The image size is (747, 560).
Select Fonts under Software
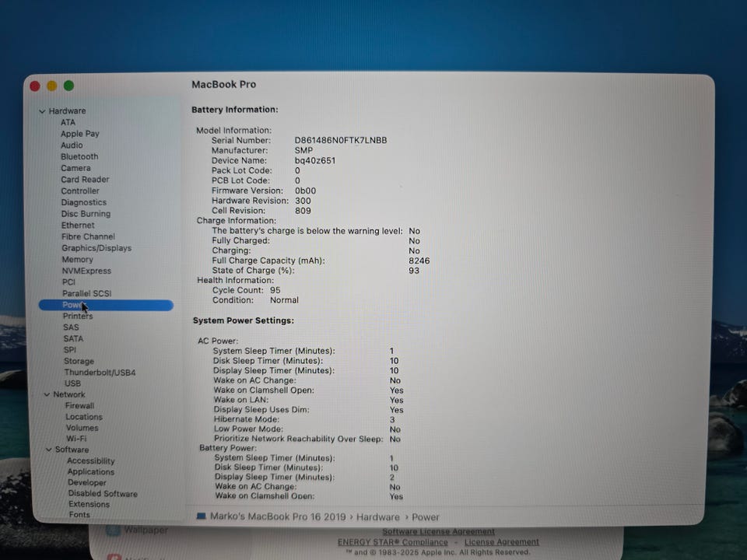(79, 515)
